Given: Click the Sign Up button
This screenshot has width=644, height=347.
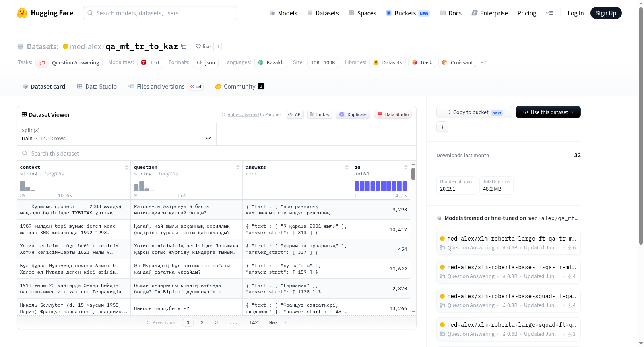Looking at the screenshot, I should pos(606,13).
